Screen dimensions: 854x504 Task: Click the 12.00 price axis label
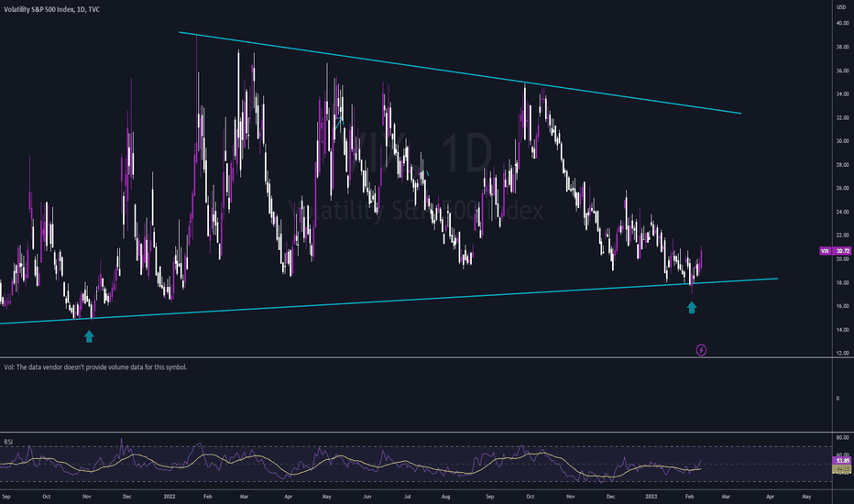click(x=843, y=353)
